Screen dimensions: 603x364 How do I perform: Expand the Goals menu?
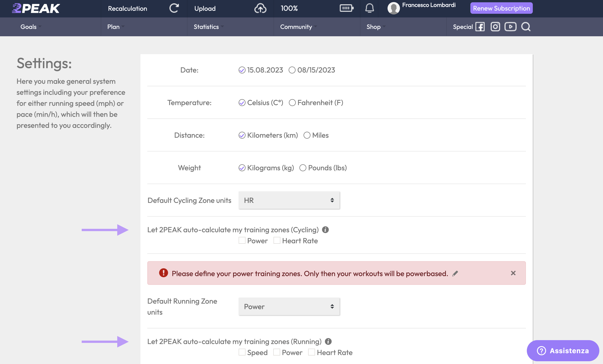click(x=31, y=27)
